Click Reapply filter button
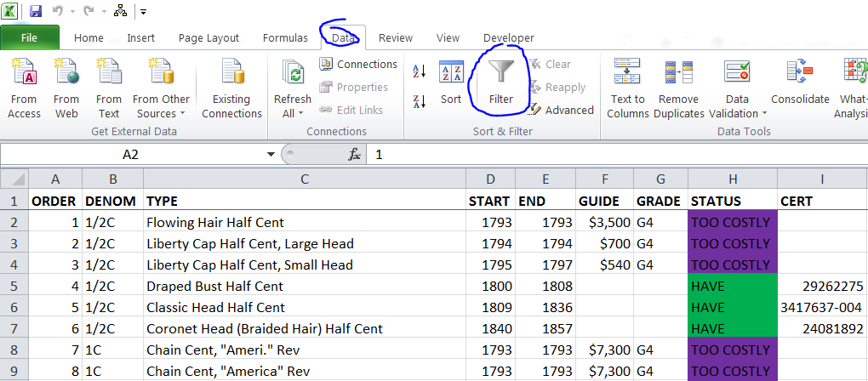Image resolution: width=868 pixels, height=381 pixels. click(557, 87)
